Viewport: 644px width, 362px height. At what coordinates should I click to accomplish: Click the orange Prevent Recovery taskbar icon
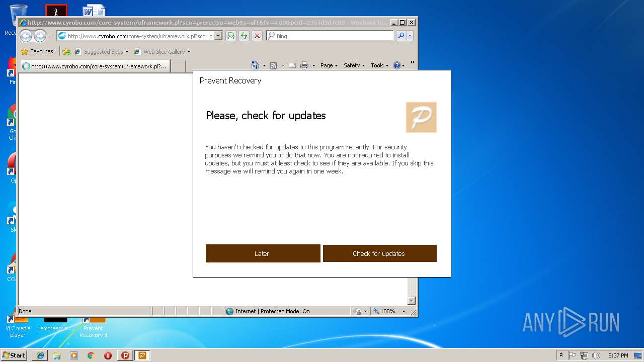point(142,355)
